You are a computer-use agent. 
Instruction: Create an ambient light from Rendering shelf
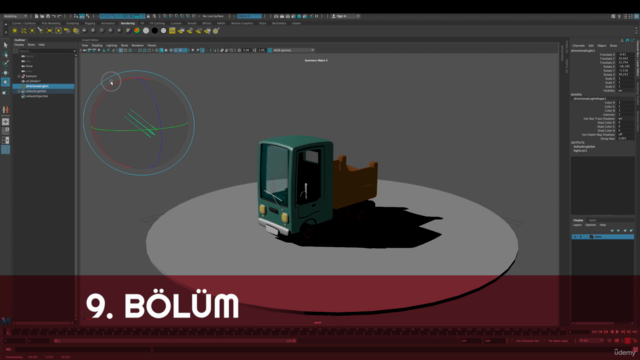coord(15,31)
